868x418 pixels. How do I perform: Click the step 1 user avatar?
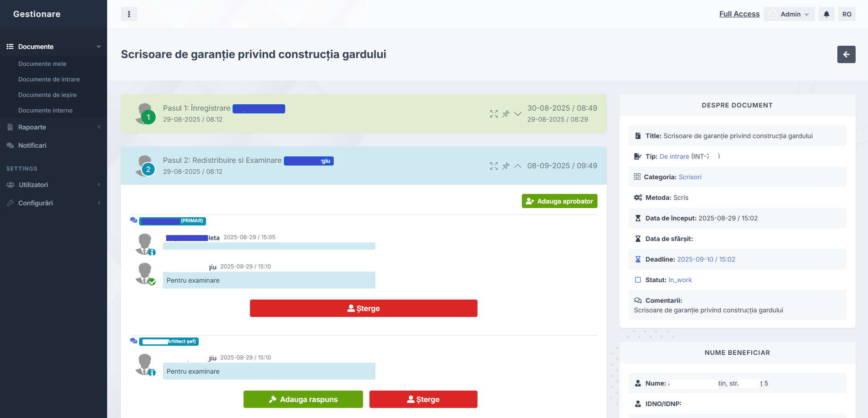pyautogui.click(x=145, y=113)
